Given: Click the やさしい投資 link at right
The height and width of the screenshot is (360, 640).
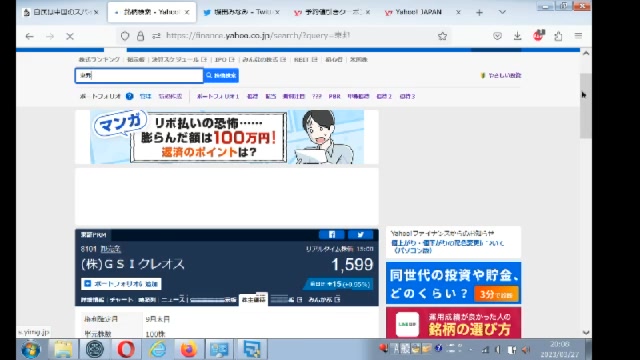Looking at the screenshot, I should click(x=501, y=76).
